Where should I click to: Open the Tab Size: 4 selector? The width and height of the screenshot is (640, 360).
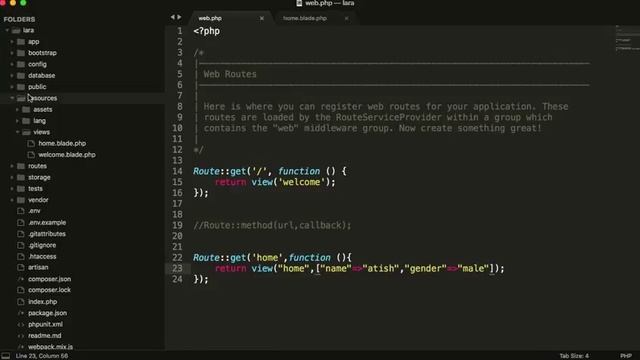574,356
